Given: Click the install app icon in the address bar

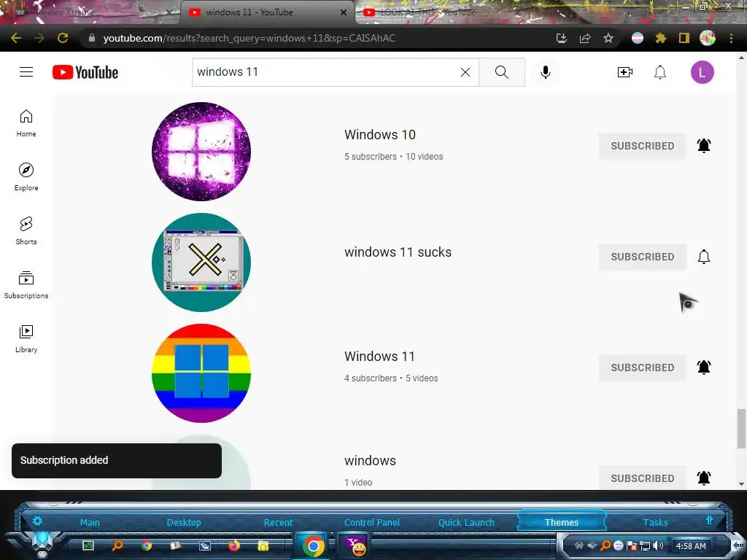Looking at the screenshot, I should tap(561, 38).
